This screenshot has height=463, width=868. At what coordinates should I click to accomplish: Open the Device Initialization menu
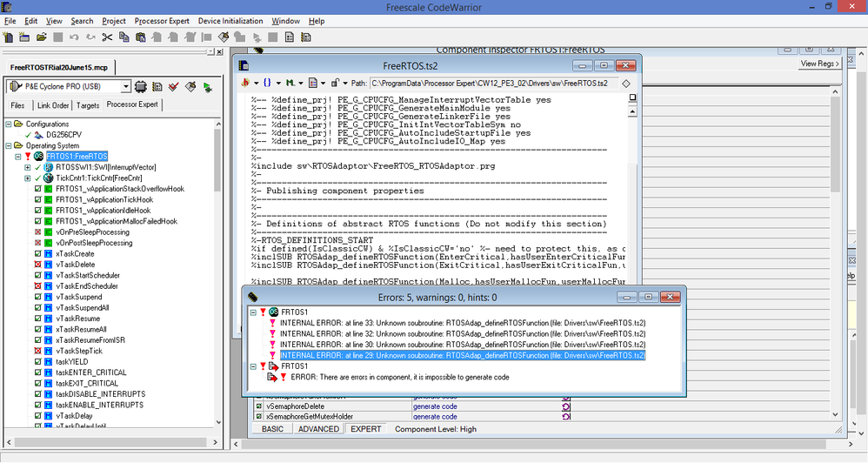(230, 21)
